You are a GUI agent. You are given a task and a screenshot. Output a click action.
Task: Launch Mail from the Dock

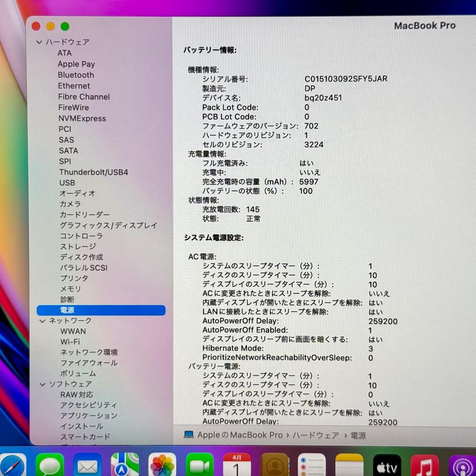coord(87,465)
